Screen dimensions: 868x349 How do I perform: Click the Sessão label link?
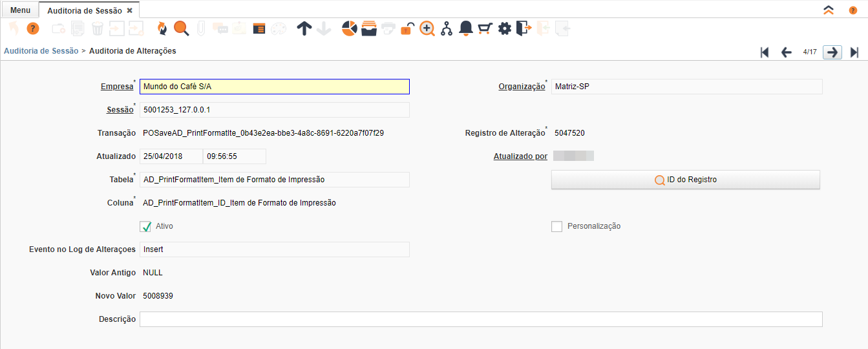[x=120, y=110]
